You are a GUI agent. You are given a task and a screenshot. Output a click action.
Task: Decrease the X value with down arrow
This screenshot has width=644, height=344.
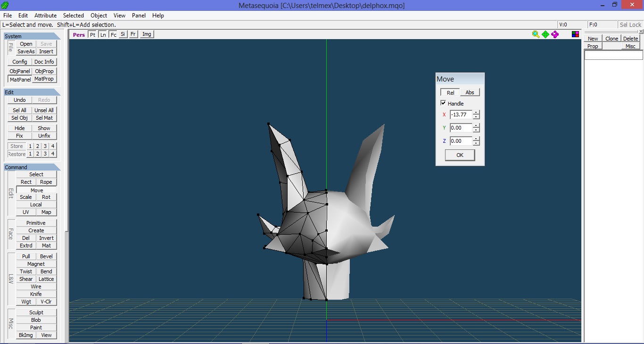coord(476,116)
